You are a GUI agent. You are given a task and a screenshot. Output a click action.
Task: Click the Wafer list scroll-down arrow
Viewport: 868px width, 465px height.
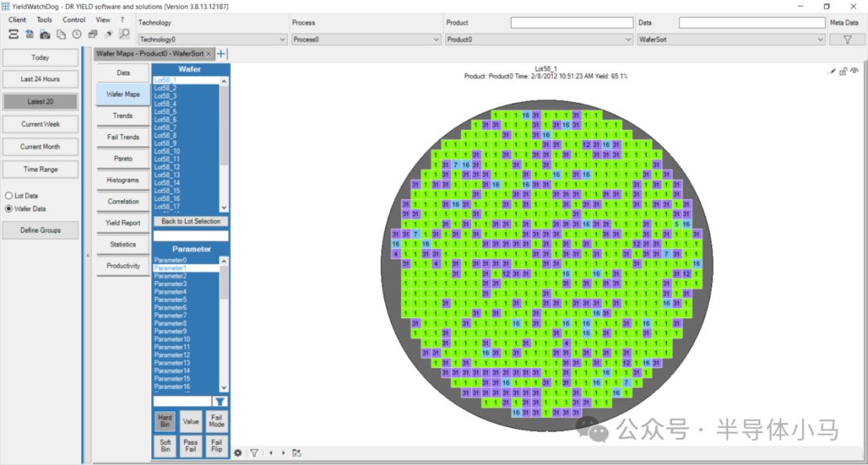click(x=223, y=208)
